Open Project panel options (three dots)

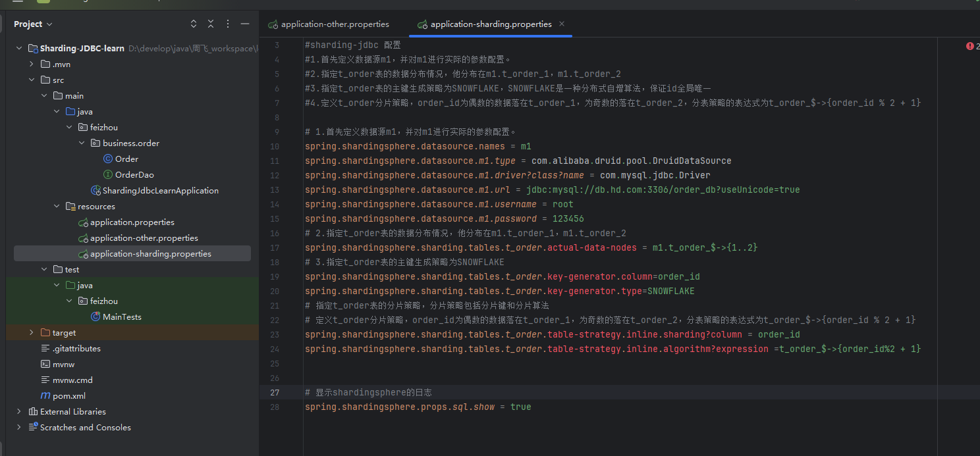(x=228, y=24)
